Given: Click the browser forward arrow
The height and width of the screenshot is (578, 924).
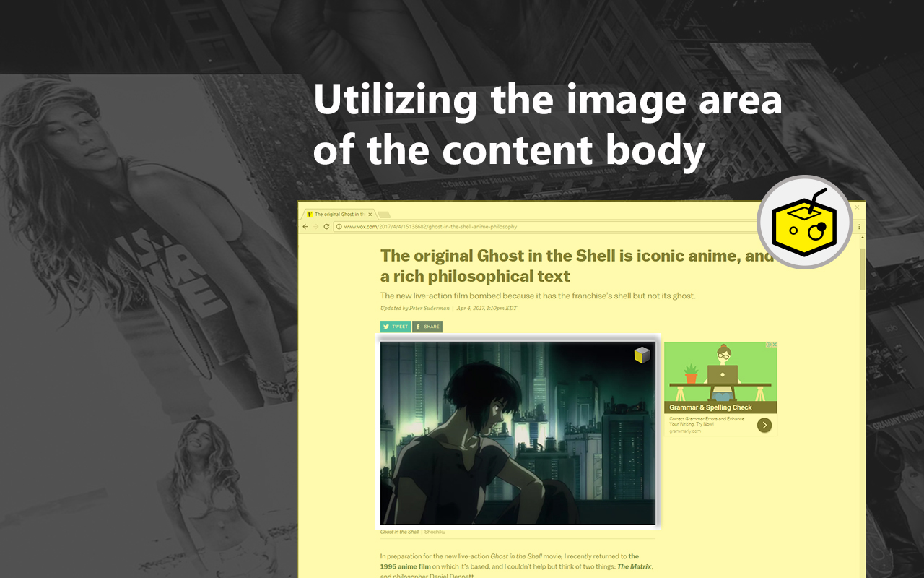Looking at the screenshot, I should [315, 227].
